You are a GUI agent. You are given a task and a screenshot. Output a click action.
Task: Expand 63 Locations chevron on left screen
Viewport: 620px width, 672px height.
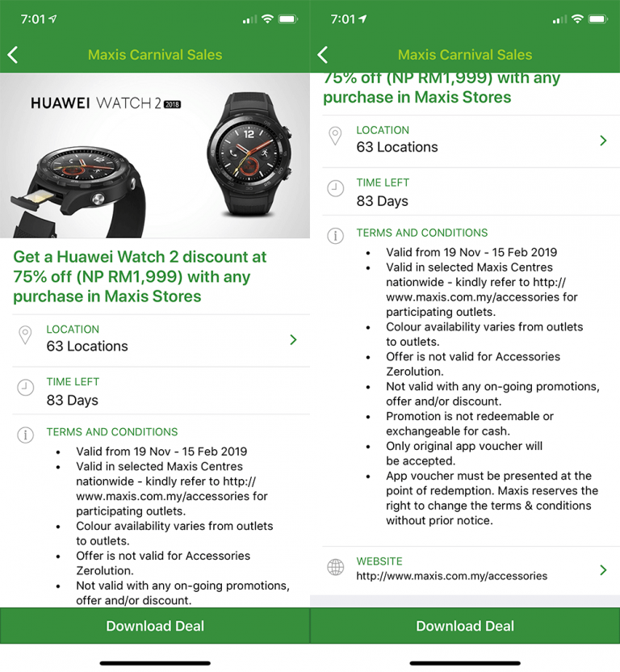click(293, 340)
